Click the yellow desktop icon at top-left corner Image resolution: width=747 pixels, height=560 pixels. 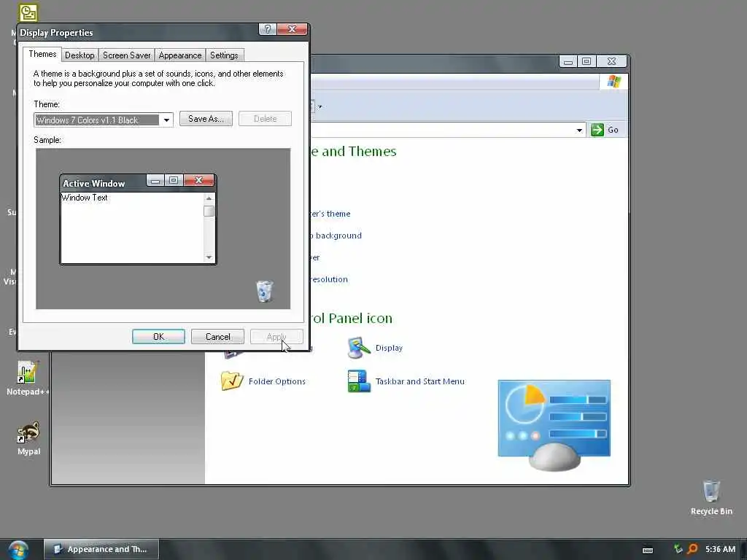click(28, 13)
